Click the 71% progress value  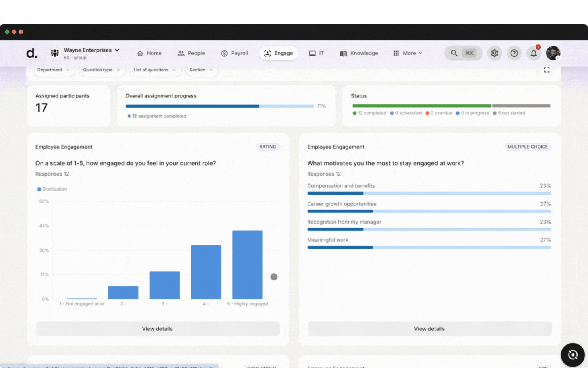tap(321, 106)
